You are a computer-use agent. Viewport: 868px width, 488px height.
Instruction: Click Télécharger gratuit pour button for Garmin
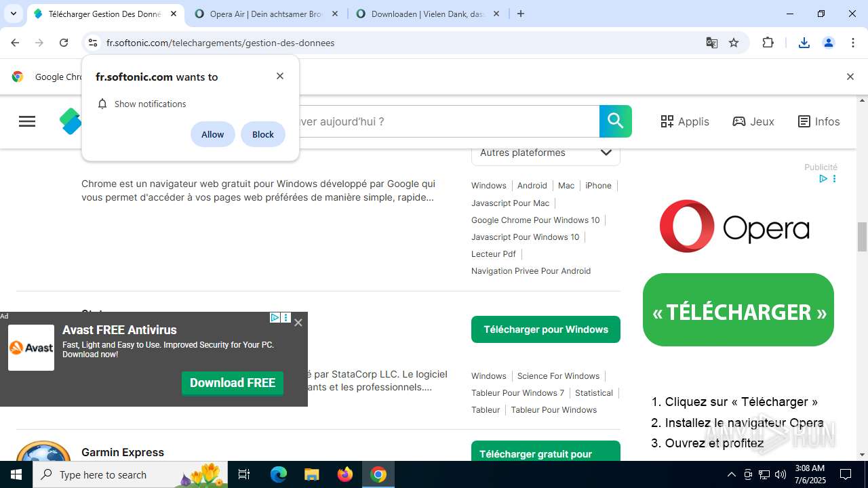[546, 451]
